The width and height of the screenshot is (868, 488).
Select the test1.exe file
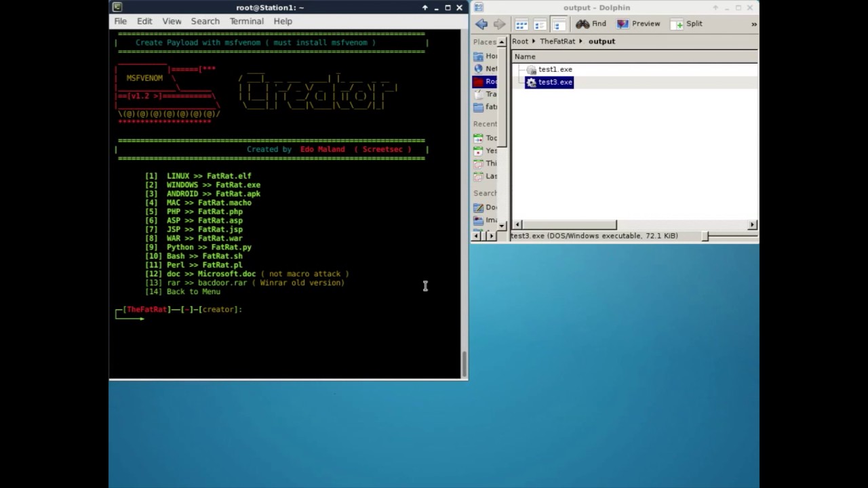[549, 69]
